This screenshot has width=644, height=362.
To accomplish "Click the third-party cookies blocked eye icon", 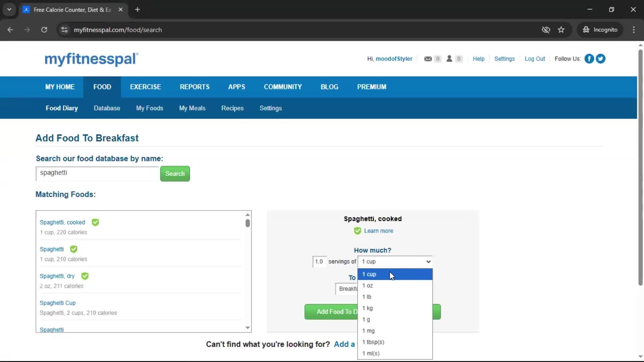I will point(546,30).
